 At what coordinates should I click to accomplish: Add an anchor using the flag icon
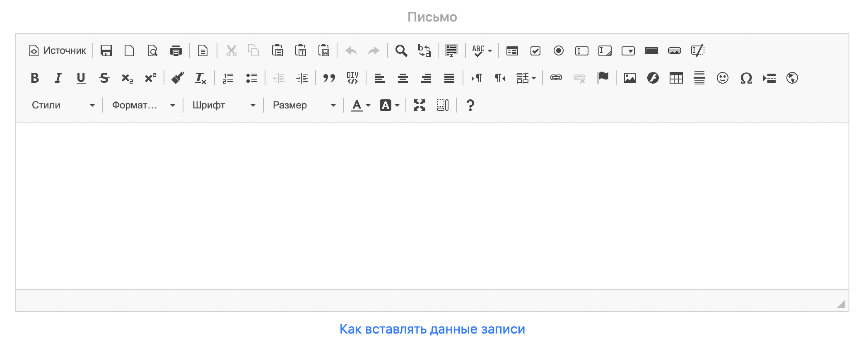(603, 77)
